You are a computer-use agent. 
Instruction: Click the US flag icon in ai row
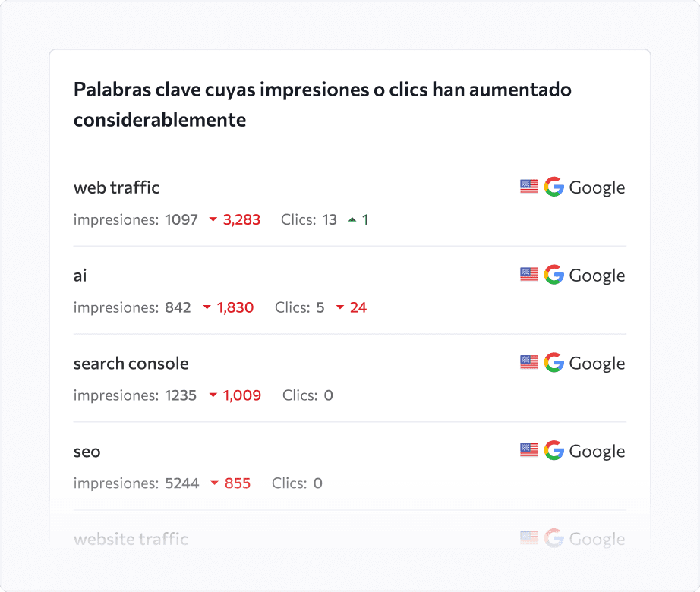pyautogui.click(x=529, y=274)
